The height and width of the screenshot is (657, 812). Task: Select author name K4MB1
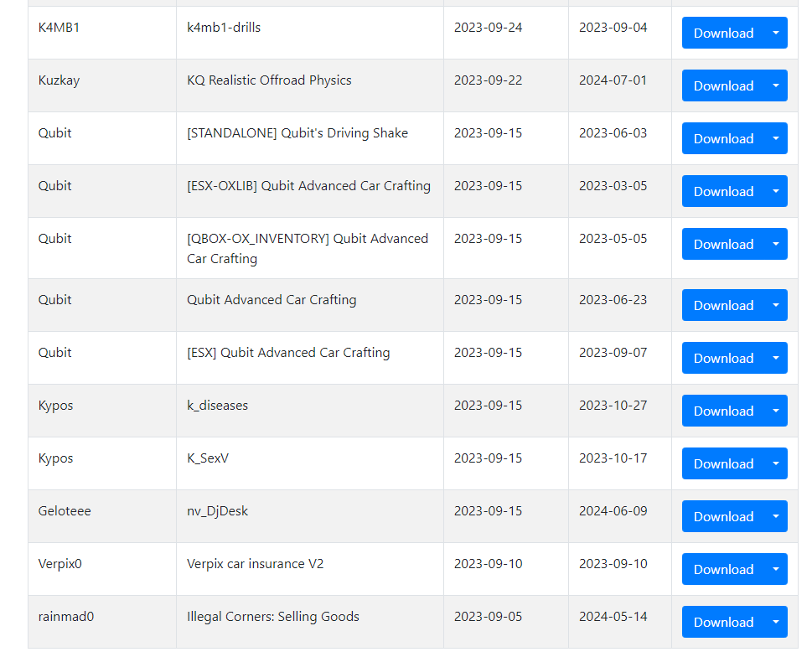coord(59,28)
